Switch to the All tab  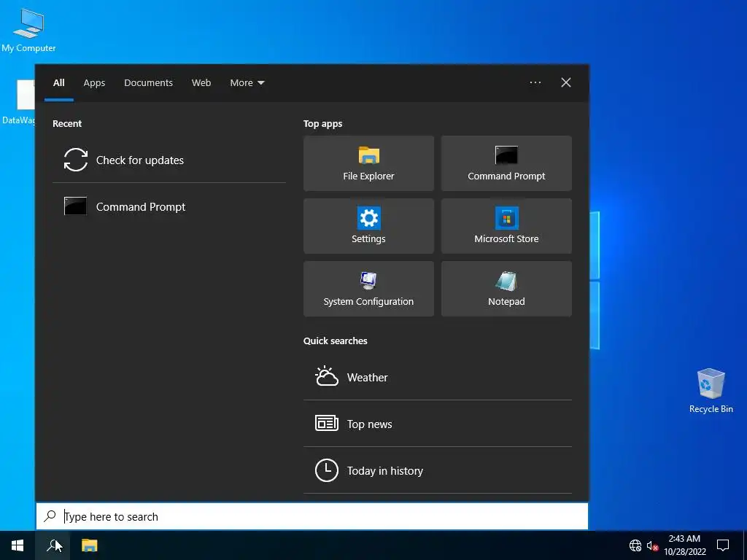pyautogui.click(x=58, y=82)
